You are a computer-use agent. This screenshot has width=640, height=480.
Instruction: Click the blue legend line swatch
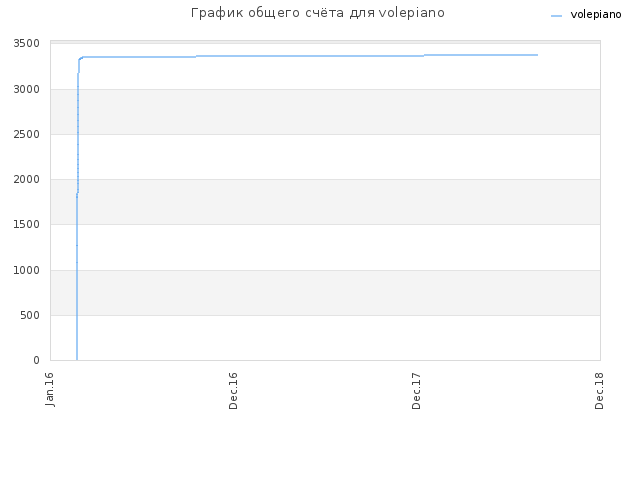pyautogui.click(x=556, y=16)
